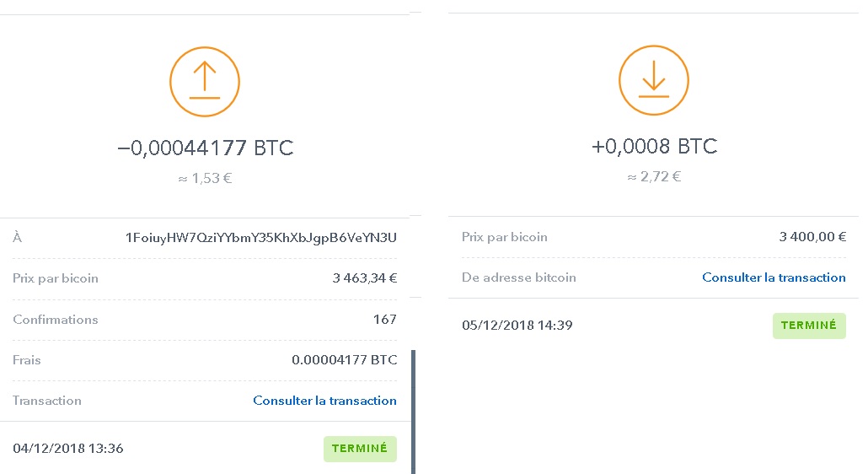Screen dimensions: 868x474
Task: Click the orange send (upload arrow) icon
Action: click(x=205, y=82)
